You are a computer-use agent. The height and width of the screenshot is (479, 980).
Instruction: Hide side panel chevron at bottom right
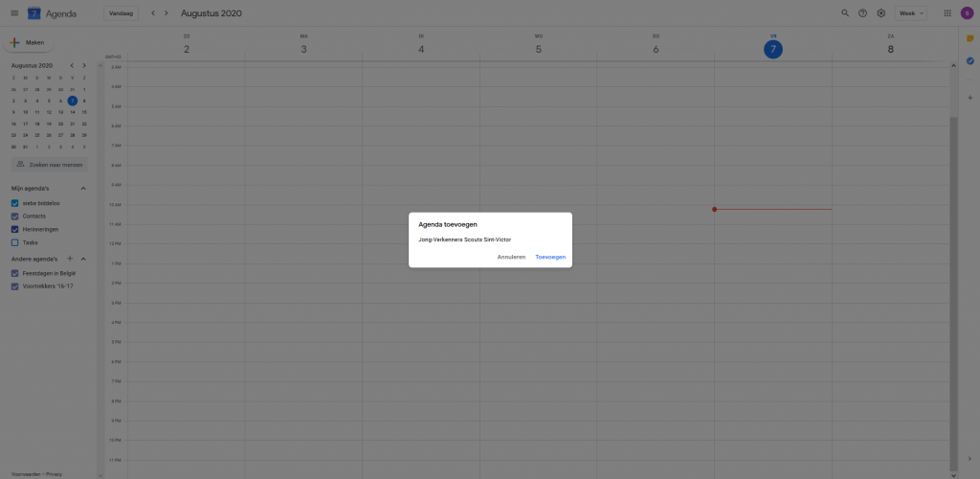click(970, 458)
